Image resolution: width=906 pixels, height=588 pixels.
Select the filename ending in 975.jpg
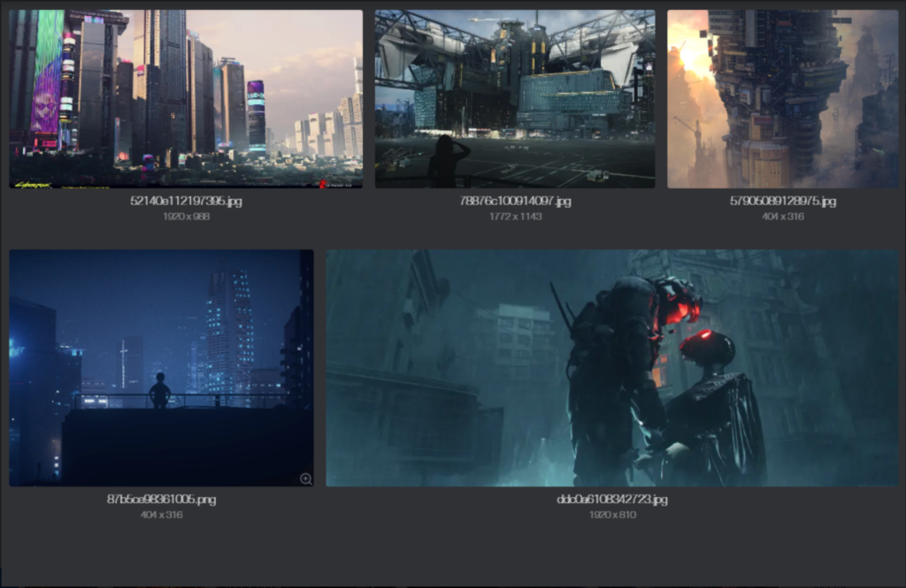tap(783, 201)
